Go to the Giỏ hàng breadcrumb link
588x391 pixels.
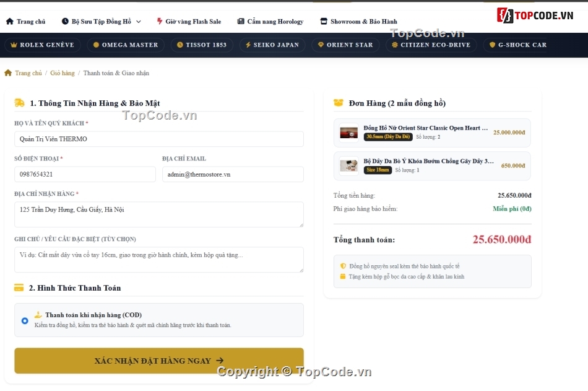coord(63,73)
